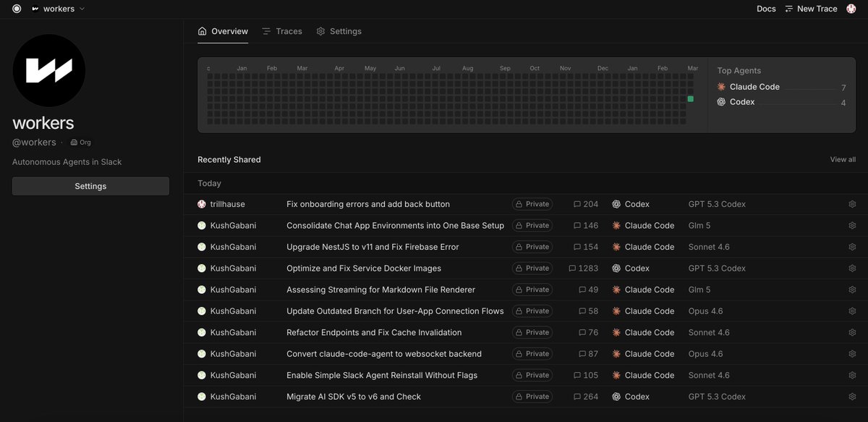868x422 pixels.
Task: Switch to the Settings tab
Action: 339,31
